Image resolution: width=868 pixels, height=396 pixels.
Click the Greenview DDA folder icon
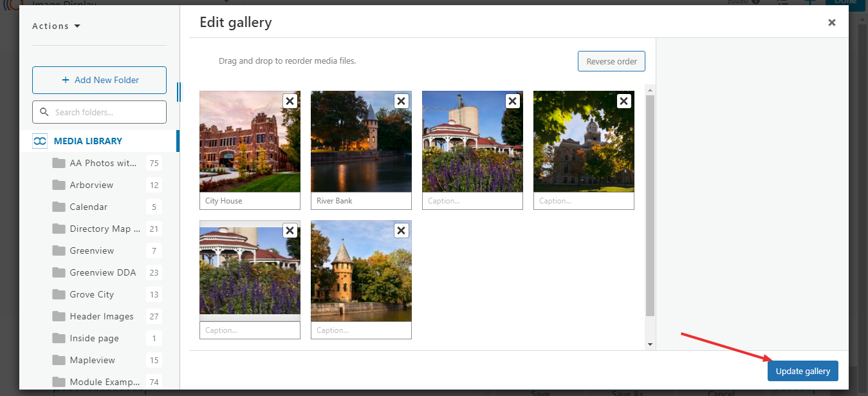(59, 272)
